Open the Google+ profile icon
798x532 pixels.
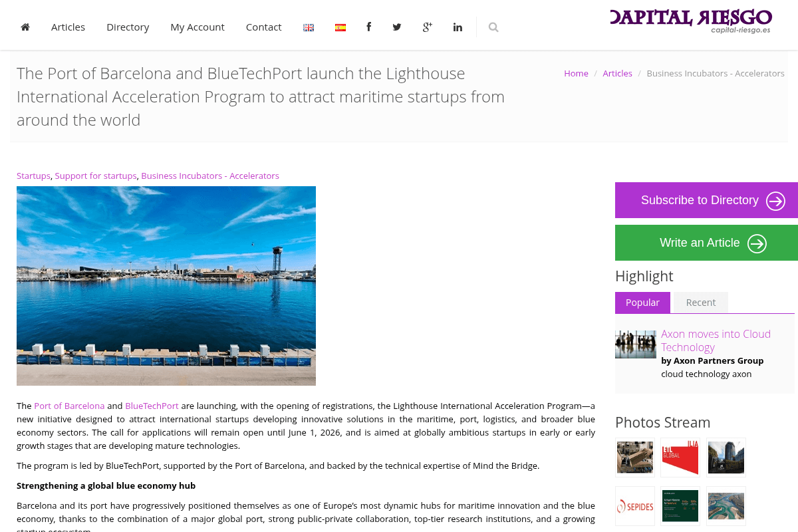pos(427,27)
